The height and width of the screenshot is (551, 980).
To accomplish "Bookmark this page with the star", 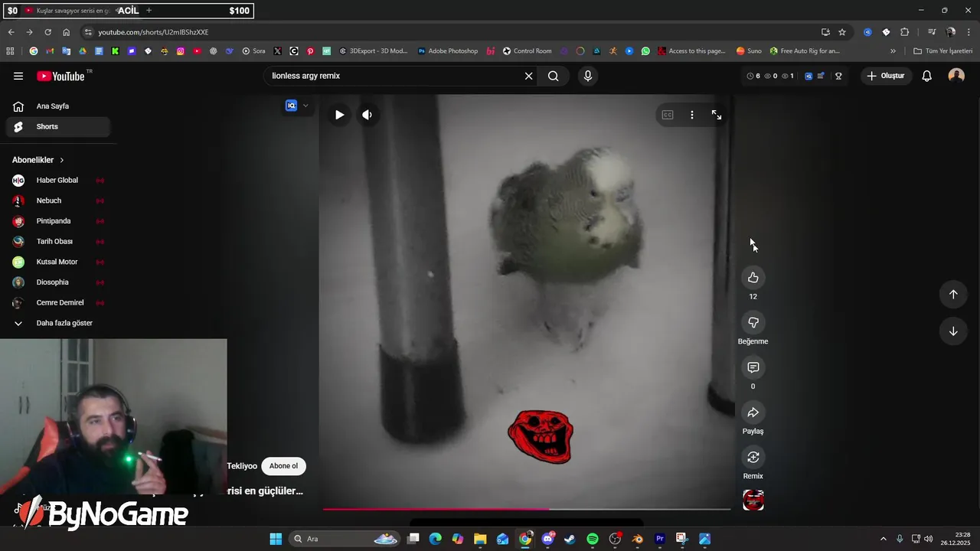I will tap(842, 32).
